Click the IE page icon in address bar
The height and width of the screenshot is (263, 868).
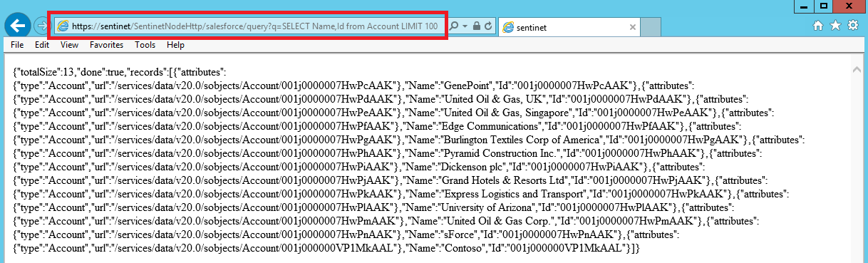(x=63, y=26)
